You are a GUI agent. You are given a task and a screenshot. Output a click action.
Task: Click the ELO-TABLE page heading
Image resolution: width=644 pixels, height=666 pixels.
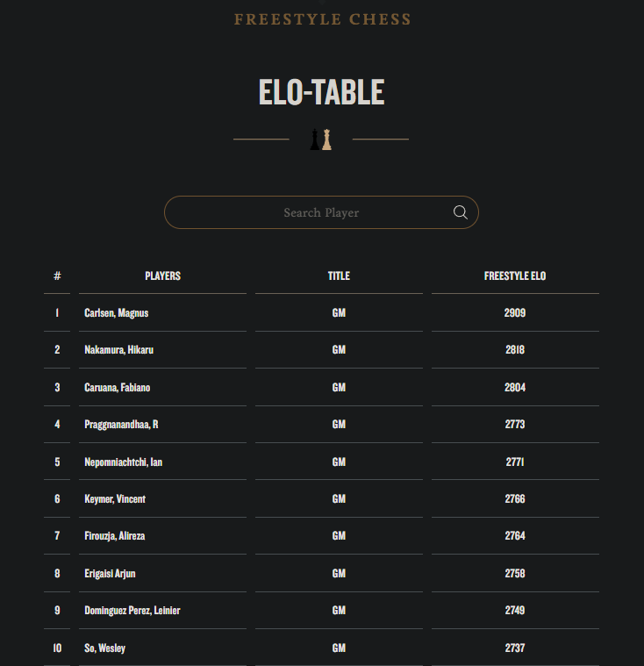pyautogui.click(x=322, y=92)
